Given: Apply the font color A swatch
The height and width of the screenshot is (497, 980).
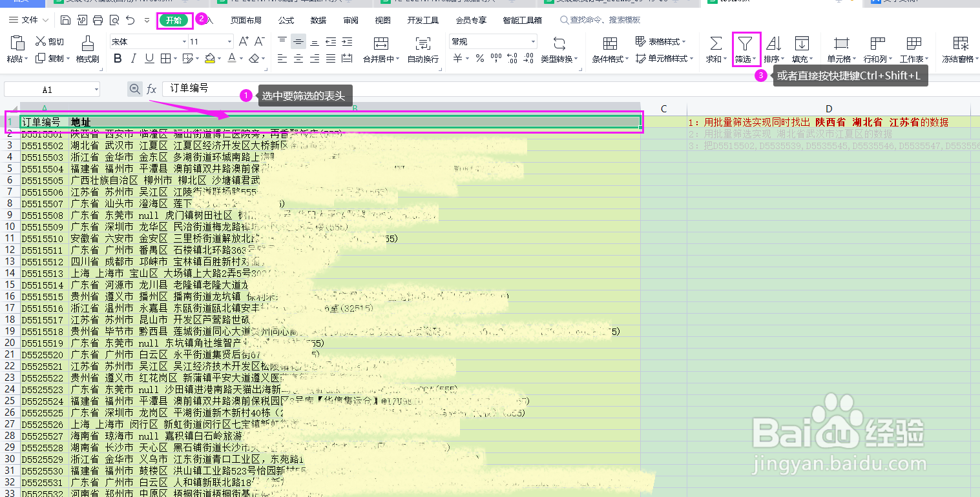Looking at the screenshot, I should 232,59.
